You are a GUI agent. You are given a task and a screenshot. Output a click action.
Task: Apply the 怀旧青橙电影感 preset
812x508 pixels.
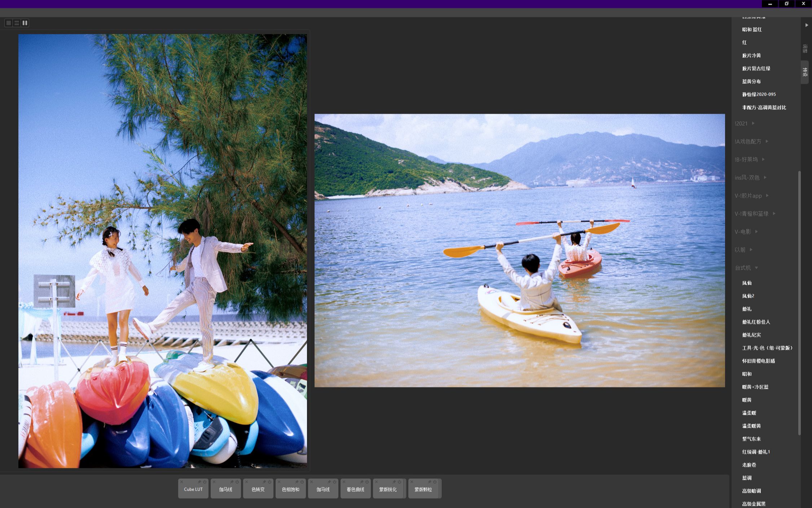[758, 361]
